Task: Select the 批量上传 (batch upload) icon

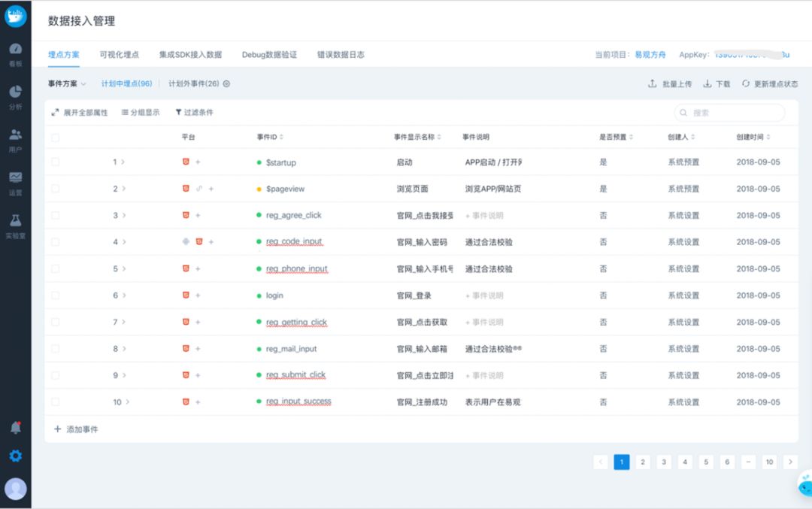Action: [x=654, y=84]
